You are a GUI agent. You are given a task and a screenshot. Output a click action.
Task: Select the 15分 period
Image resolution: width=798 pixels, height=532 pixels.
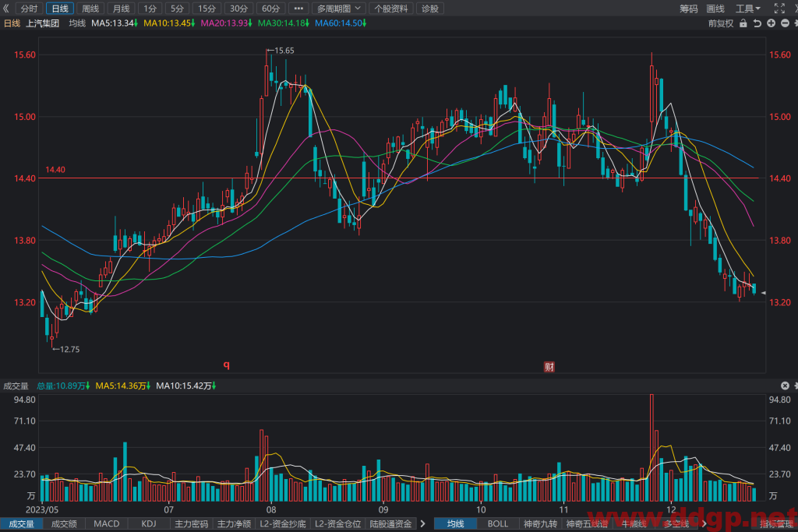click(x=207, y=8)
